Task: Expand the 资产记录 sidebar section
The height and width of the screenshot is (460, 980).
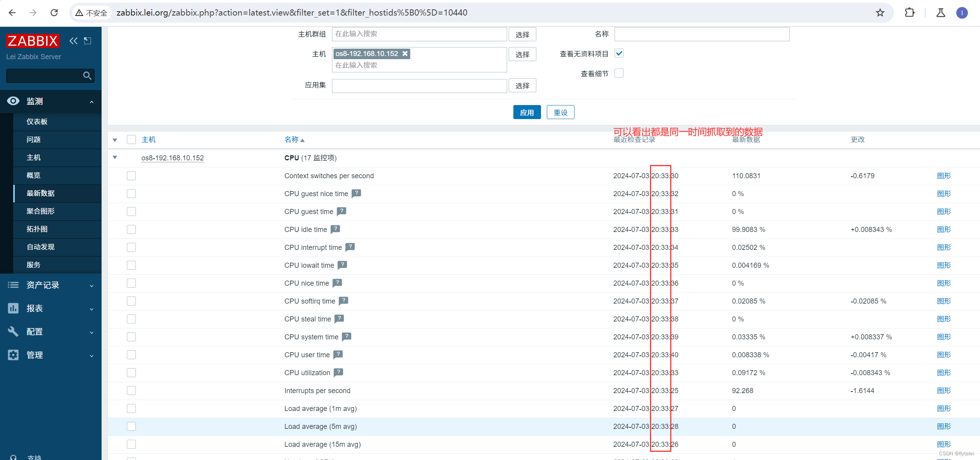Action: click(x=51, y=285)
